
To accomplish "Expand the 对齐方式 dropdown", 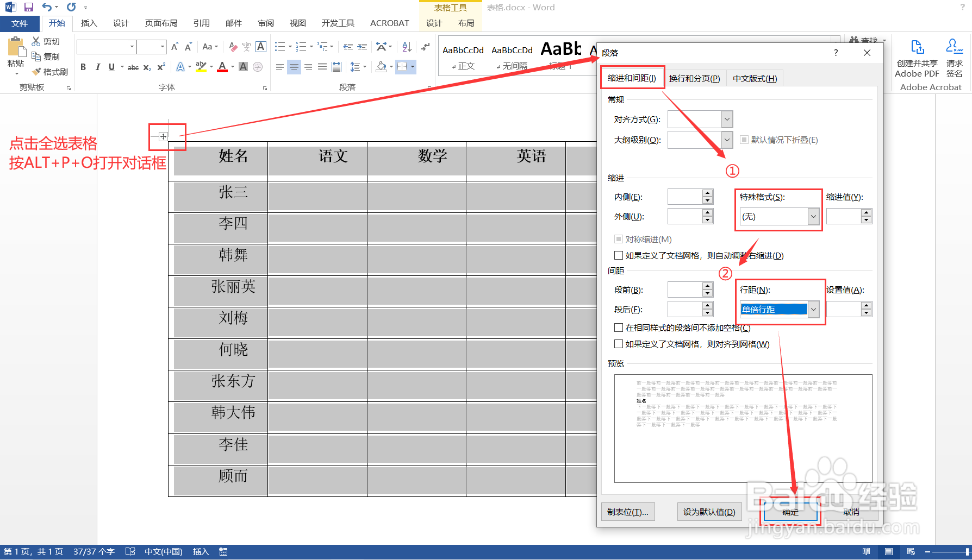I will (x=726, y=119).
